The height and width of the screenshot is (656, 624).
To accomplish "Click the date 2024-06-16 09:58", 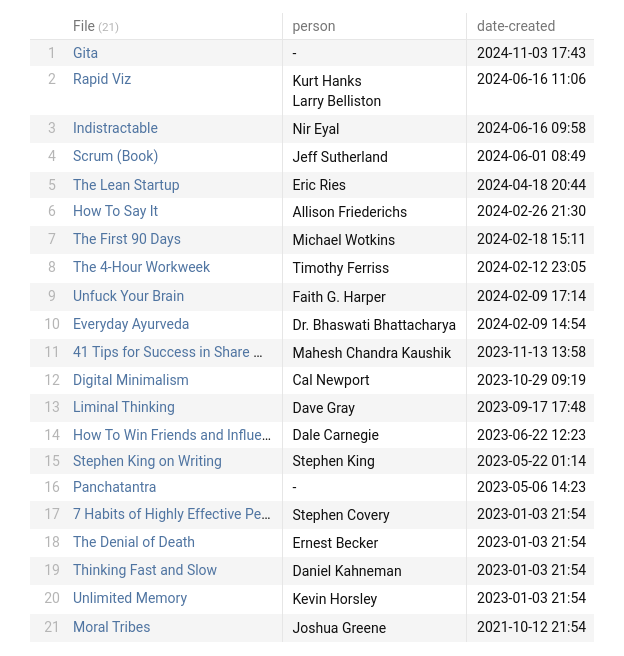I will (x=532, y=128).
